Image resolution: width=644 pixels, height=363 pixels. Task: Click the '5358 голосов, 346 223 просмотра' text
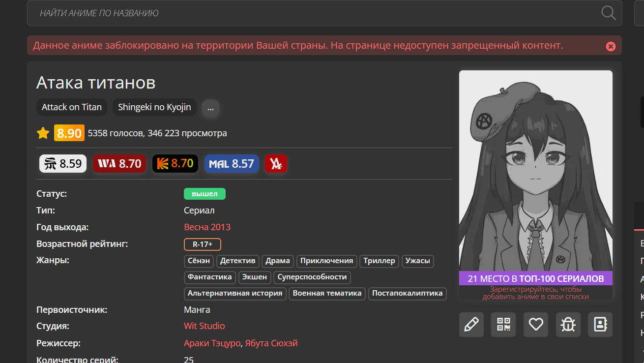157,133
